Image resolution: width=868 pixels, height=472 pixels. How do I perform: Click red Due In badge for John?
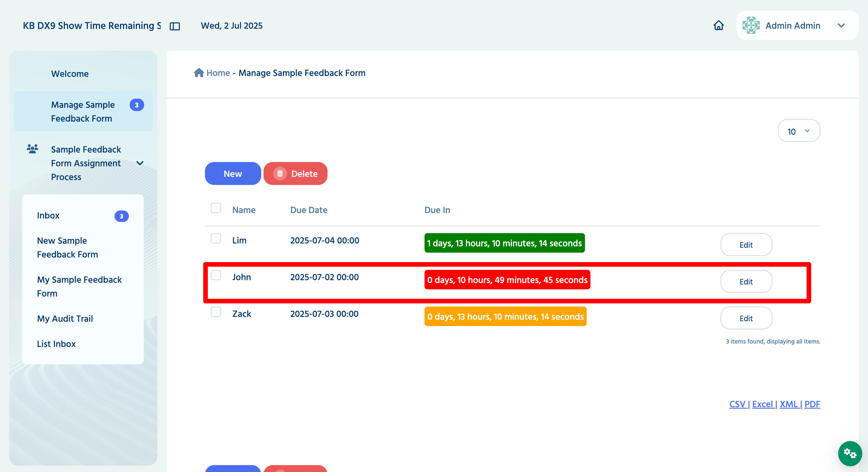pos(507,280)
